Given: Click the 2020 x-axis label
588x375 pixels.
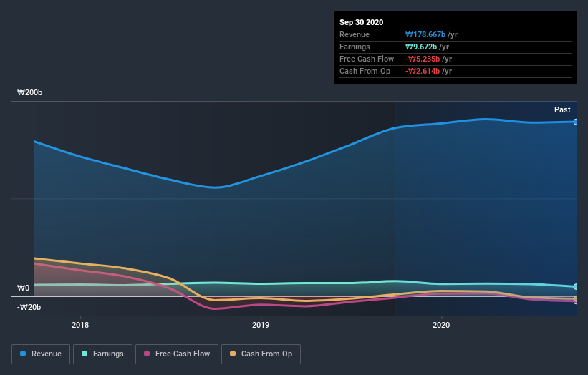Looking at the screenshot, I should pos(441,325).
